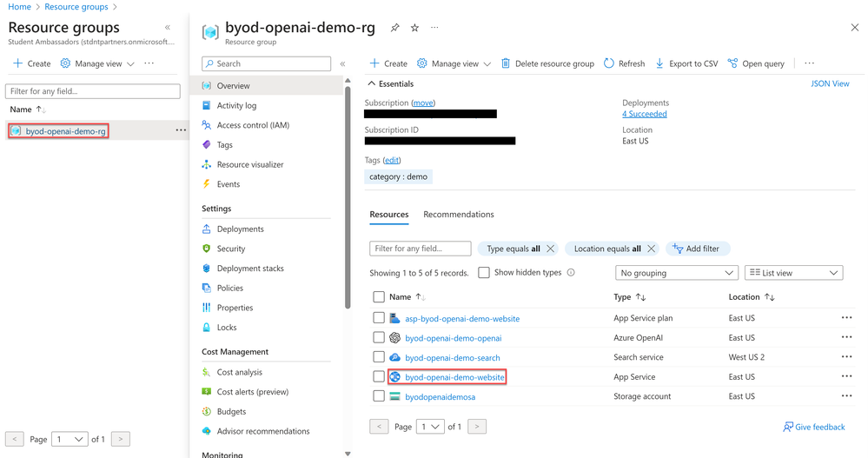
Task: Click the Refresh icon in toolbar
Action: (x=609, y=63)
